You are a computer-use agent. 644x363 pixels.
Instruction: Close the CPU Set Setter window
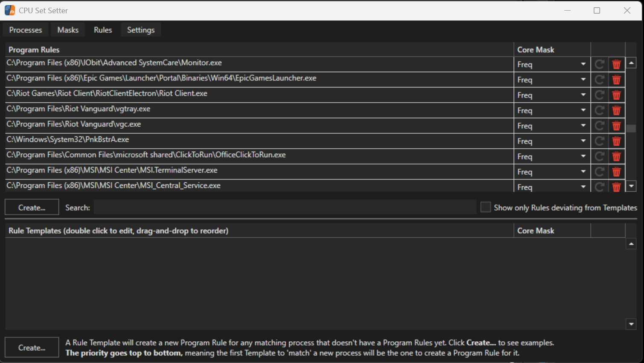point(627,10)
